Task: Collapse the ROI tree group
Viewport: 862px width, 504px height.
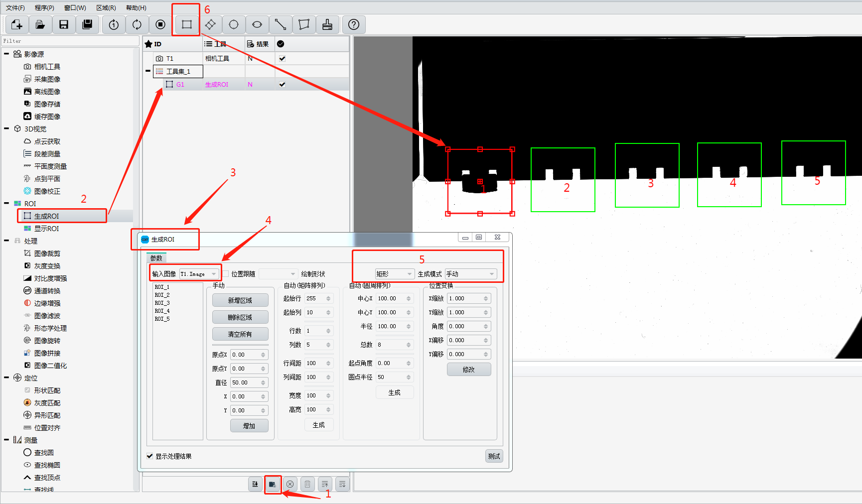Action: [x=6, y=203]
